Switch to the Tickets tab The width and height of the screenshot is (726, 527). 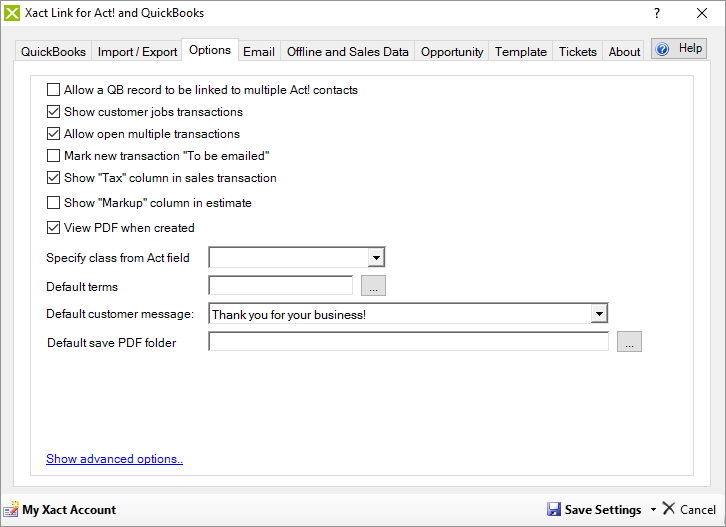[577, 51]
